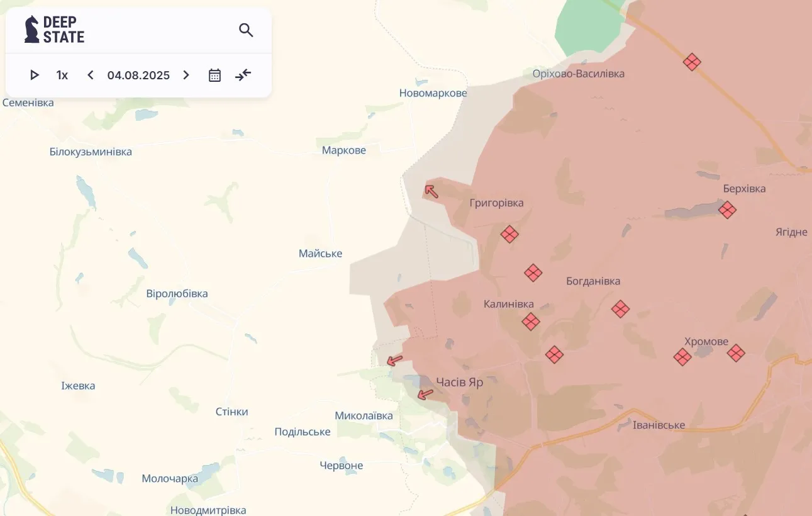Jump to latest date using skip icon
812x516 pixels.
(243, 75)
